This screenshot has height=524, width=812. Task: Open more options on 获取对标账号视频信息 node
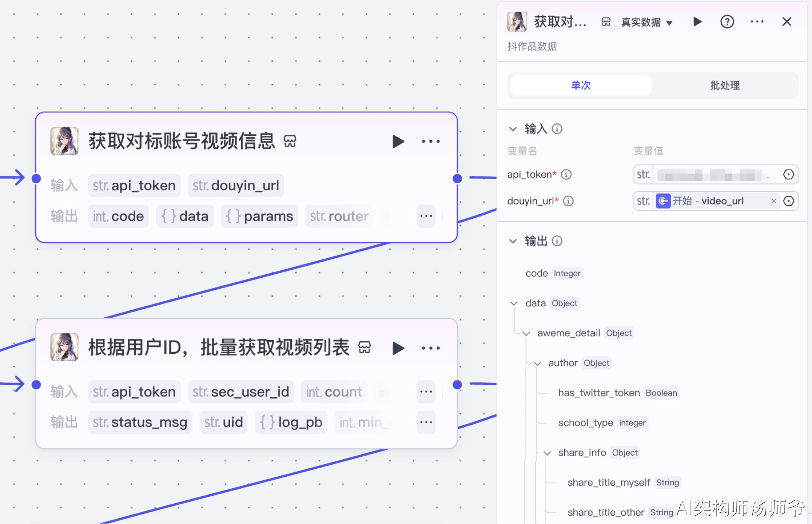pyautogui.click(x=430, y=142)
